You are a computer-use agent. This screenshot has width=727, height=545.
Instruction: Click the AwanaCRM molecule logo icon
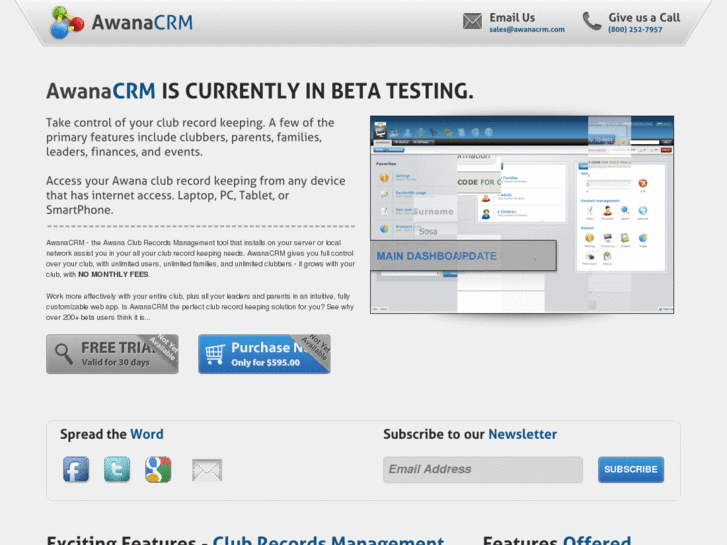[67, 22]
